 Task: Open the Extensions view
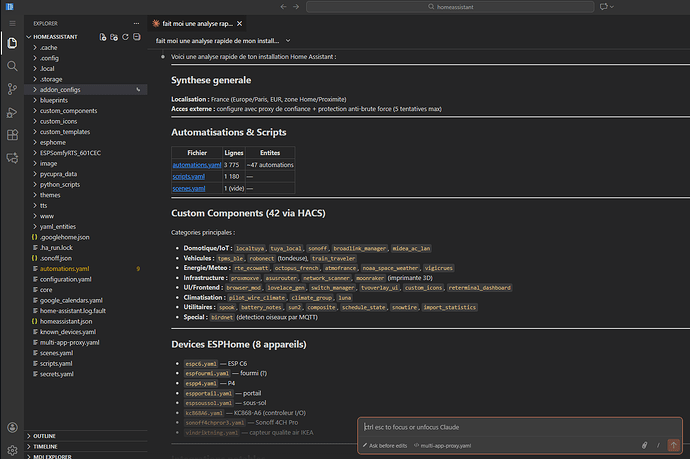point(12,134)
